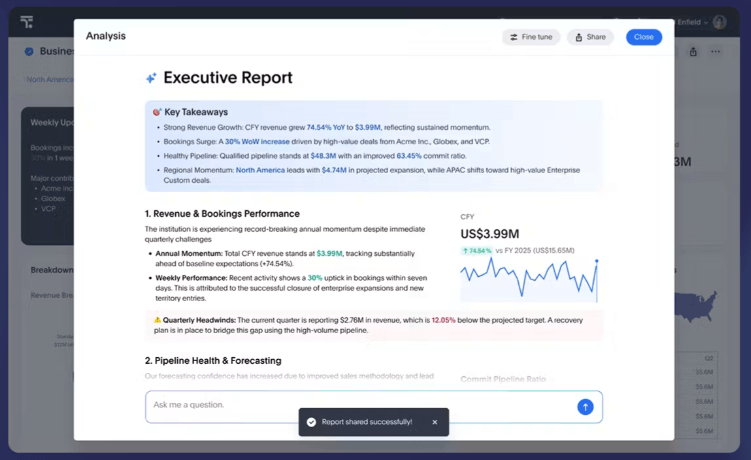Click the Quarterly Headwinds warning icon
Image resolution: width=751 pixels, height=460 pixels.
click(x=157, y=320)
